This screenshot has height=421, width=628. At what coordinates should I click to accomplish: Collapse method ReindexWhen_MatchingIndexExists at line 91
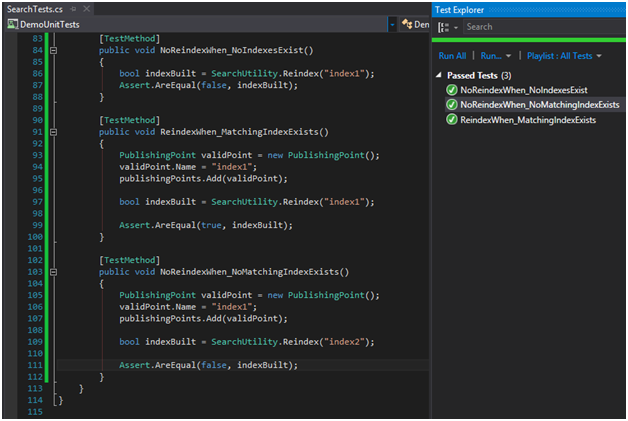click(53, 132)
